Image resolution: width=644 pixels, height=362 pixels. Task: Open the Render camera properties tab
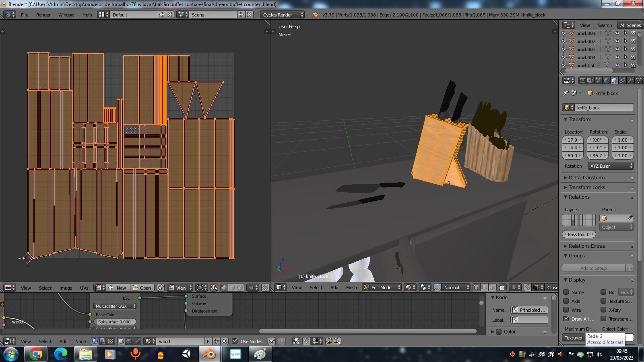coord(582,80)
